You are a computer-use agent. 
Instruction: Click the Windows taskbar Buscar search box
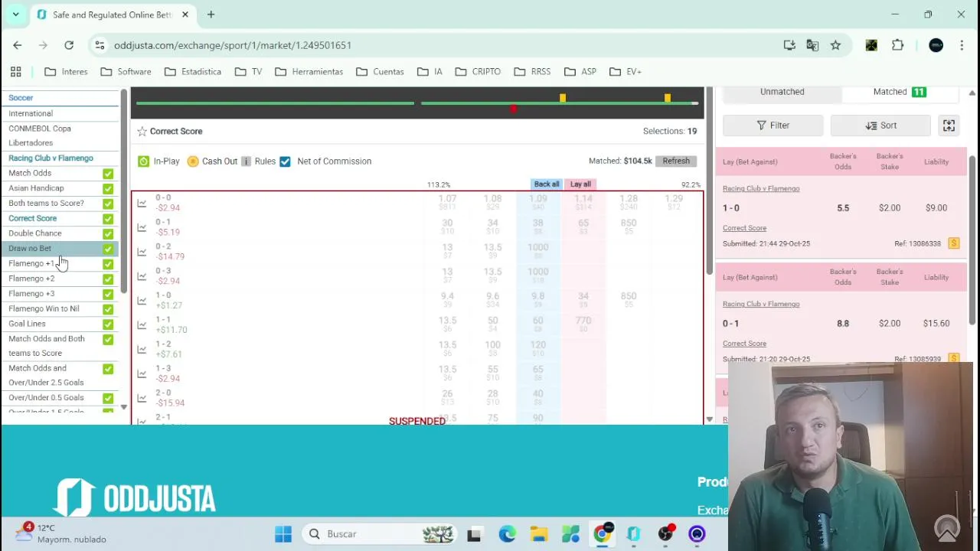point(381,534)
